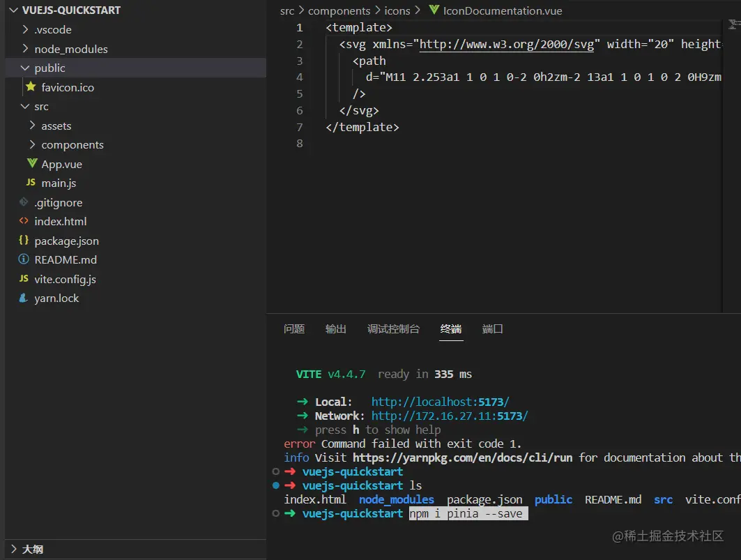The image size is (741, 560).
Task: Click the info icon beside README.md
Action: [x=24, y=259]
